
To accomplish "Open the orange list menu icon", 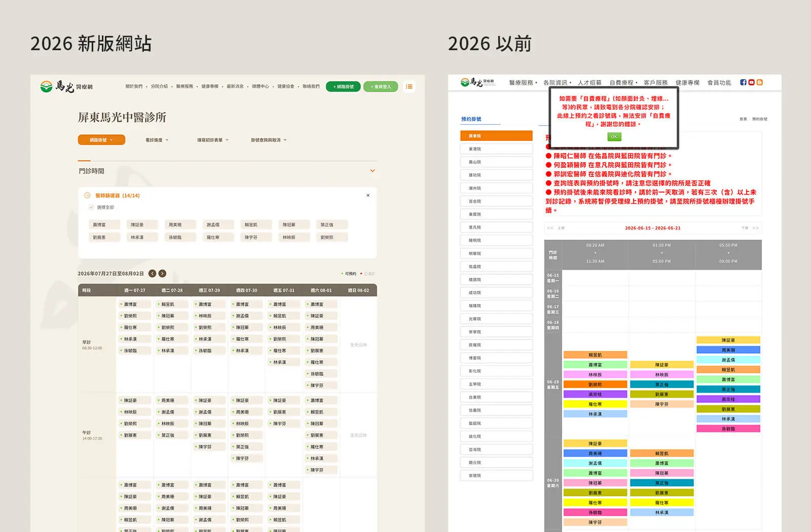I will [409, 87].
